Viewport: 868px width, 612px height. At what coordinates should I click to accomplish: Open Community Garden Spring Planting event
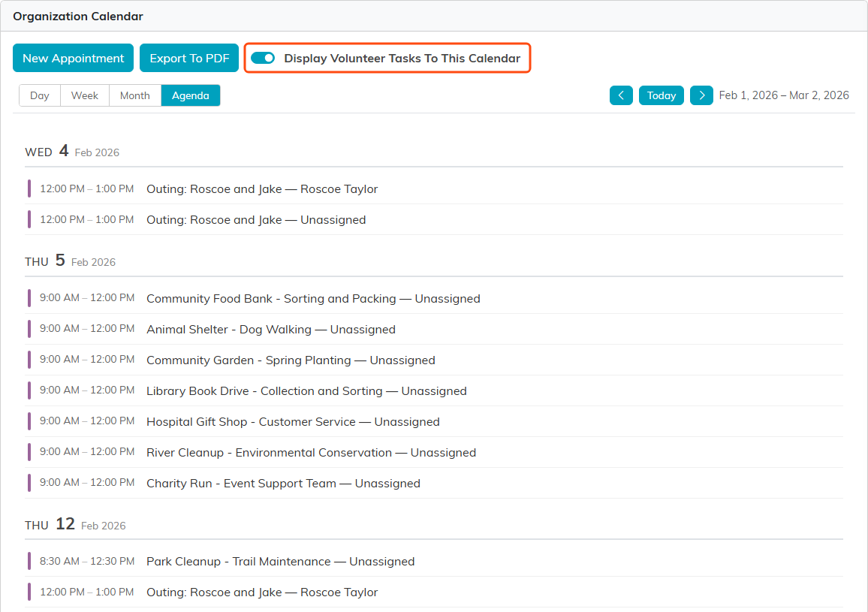[434, 360]
